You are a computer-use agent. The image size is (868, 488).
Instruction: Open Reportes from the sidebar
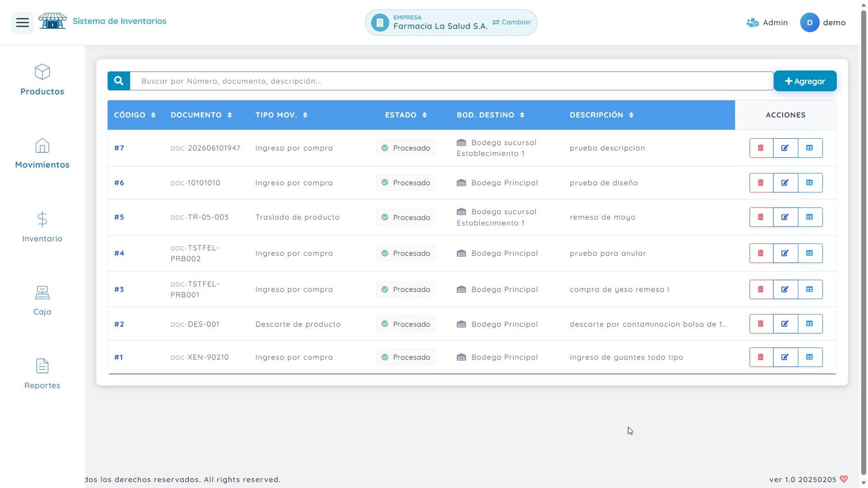pyautogui.click(x=42, y=374)
